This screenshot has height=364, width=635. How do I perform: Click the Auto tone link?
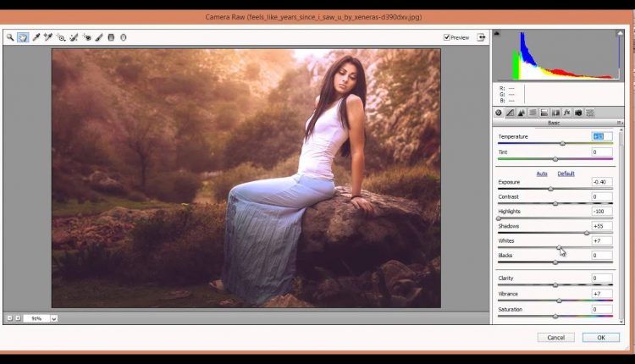(542, 174)
